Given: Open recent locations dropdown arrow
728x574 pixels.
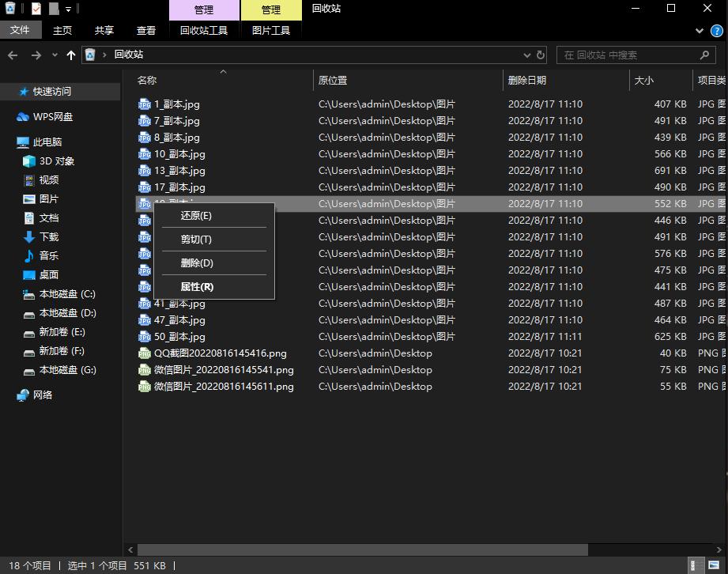Looking at the screenshot, I should tap(55, 55).
